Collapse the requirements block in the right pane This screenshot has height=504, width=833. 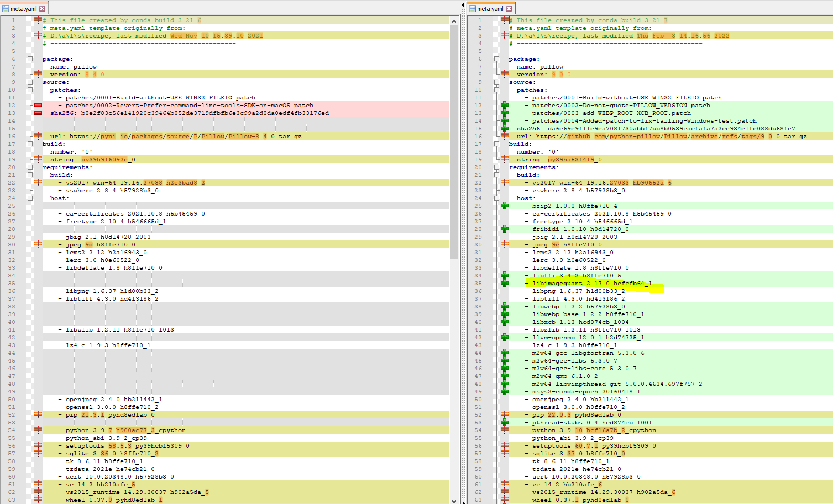[x=496, y=167]
